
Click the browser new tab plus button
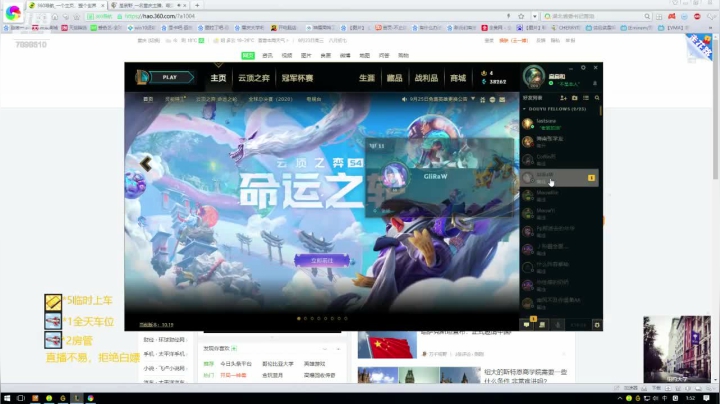197,5
